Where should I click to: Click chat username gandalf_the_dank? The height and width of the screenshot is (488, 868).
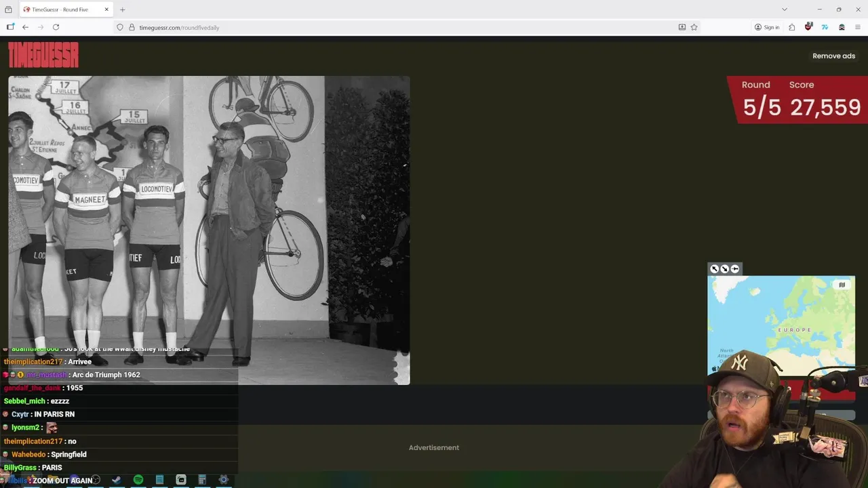pyautogui.click(x=32, y=388)
